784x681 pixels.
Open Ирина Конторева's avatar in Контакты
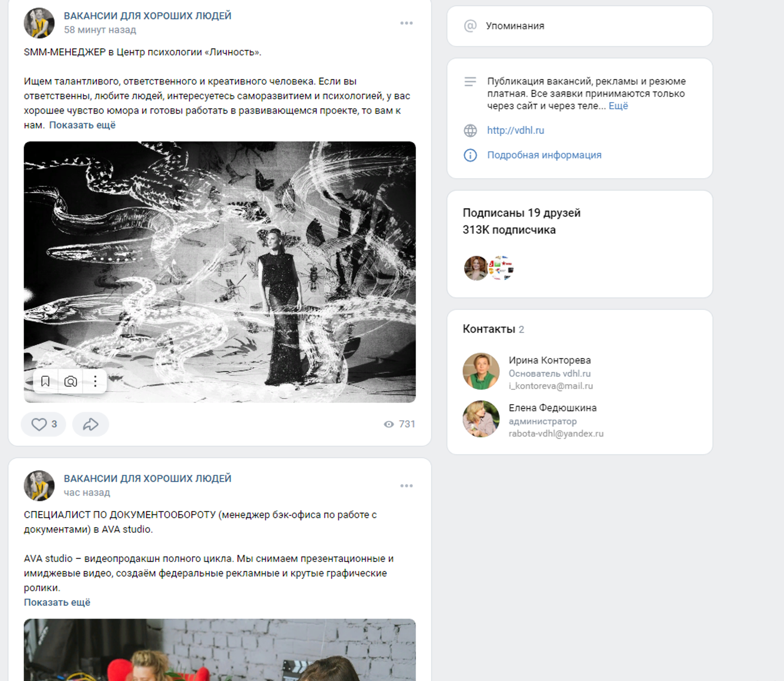[481, 371]
